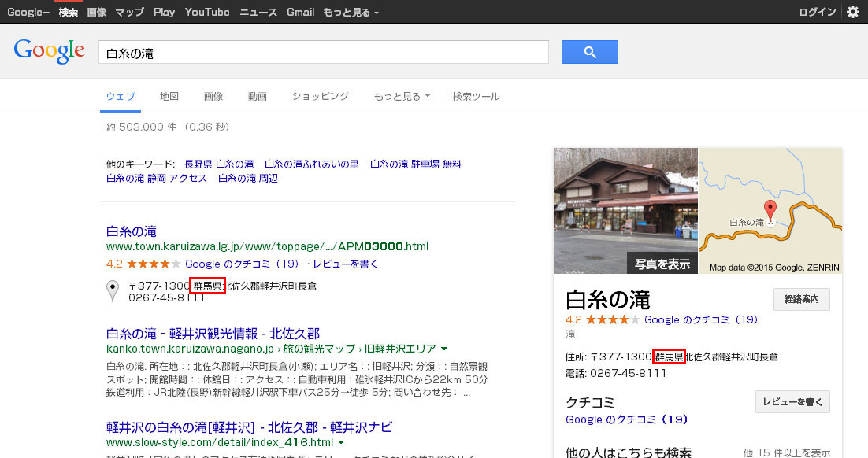Open Google のクチコミ (19) beside panel rating
Viewport: 868px width, 458px height.
(701, 319)
